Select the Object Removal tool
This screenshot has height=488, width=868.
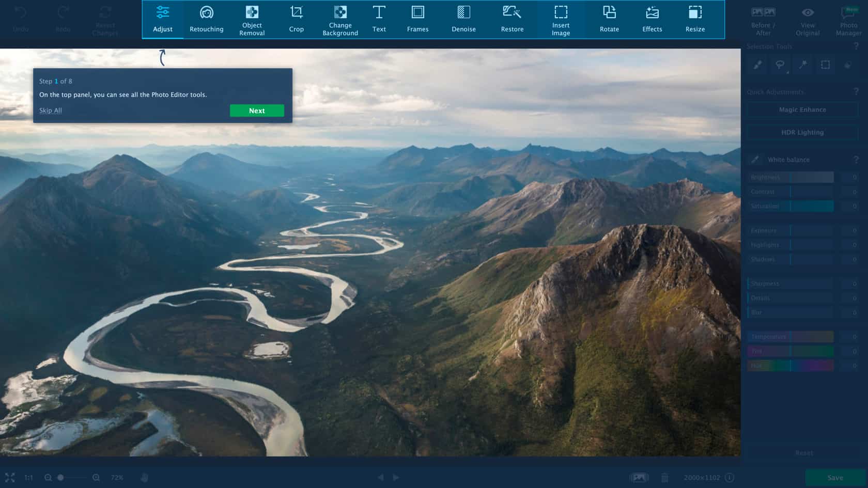click(x=252, y=20)
